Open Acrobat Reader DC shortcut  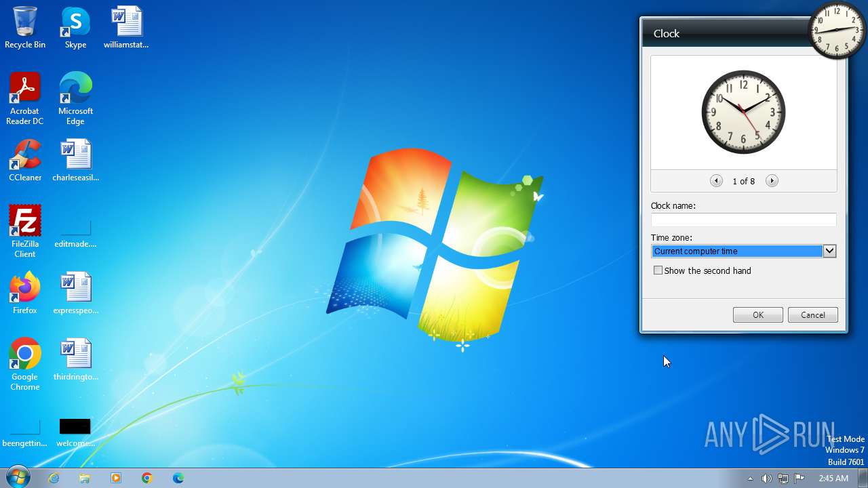(25, 99)
